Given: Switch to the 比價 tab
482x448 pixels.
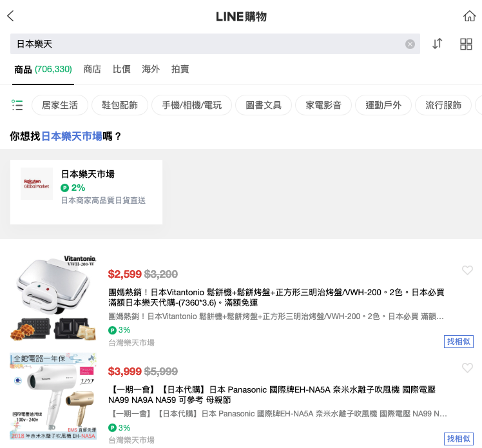Looking at the screenshot, I should 121,69.
